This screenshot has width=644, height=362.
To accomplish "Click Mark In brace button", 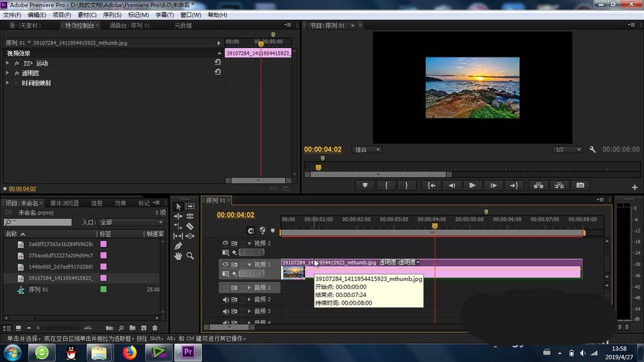I will pos(386,186).
